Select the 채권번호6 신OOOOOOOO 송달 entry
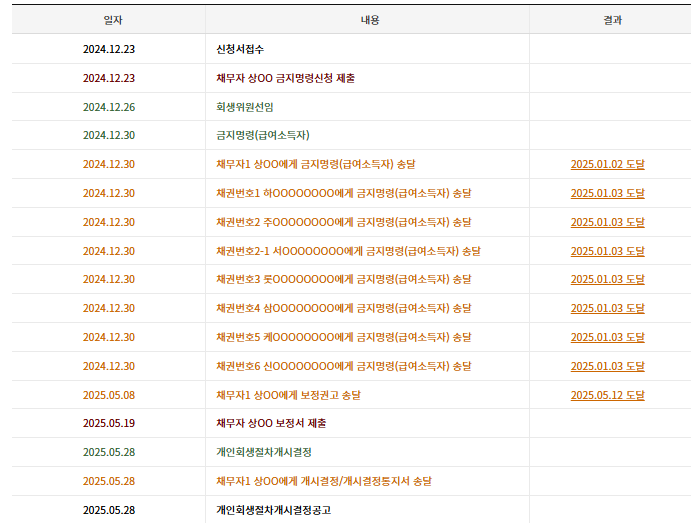Screen dimensions: 694x523 coord(343,366)
